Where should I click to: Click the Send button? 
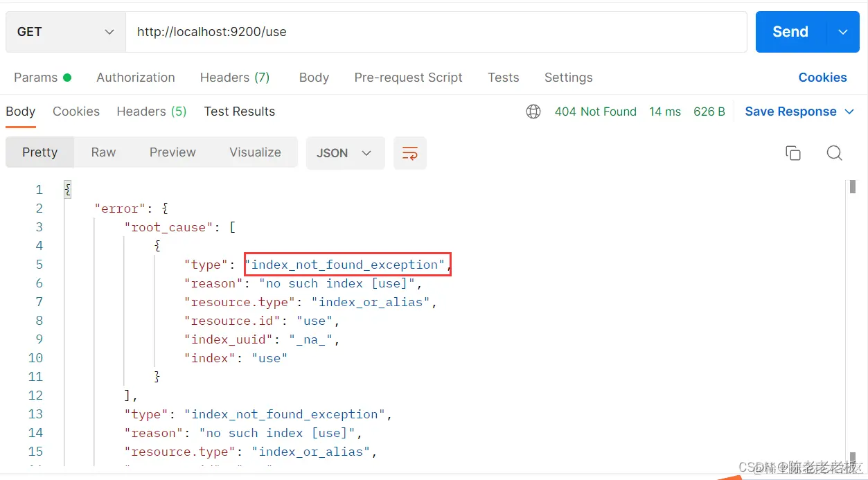[x=790, y=32]
